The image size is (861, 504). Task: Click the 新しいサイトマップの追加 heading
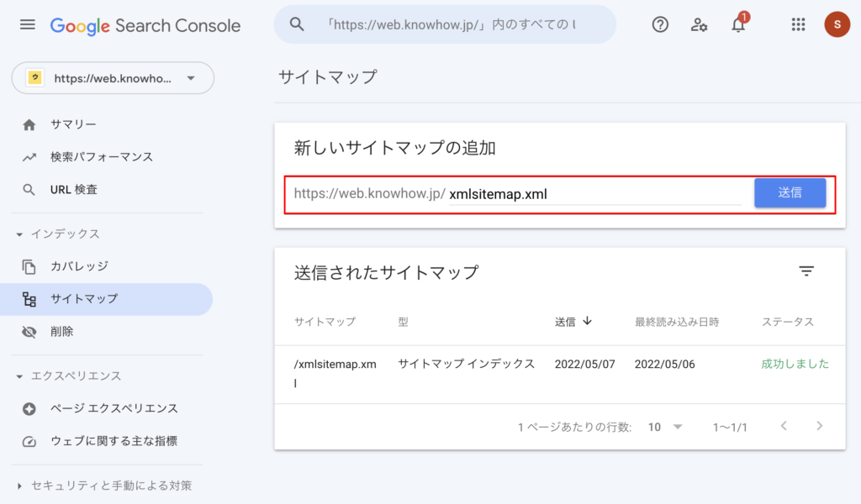(395, 148)
